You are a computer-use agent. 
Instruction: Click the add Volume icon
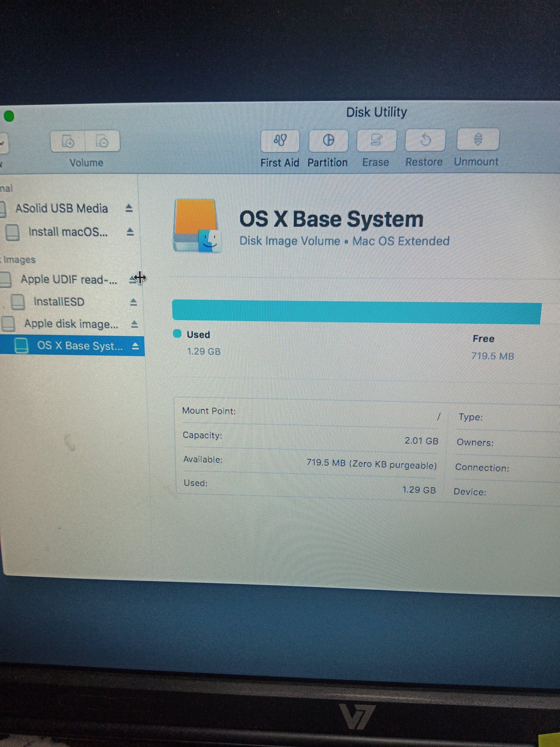68,142
